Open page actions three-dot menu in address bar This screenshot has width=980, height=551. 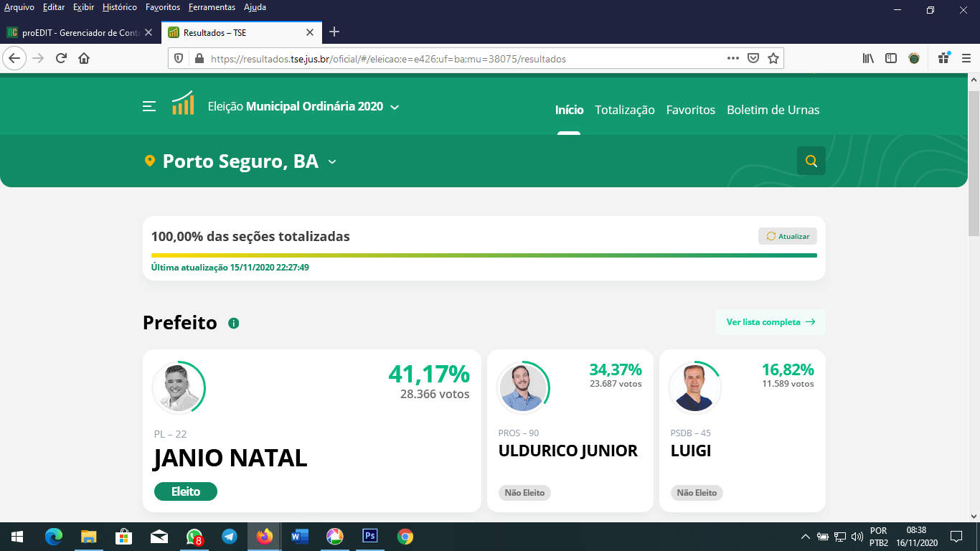click(x=732, y=59)
